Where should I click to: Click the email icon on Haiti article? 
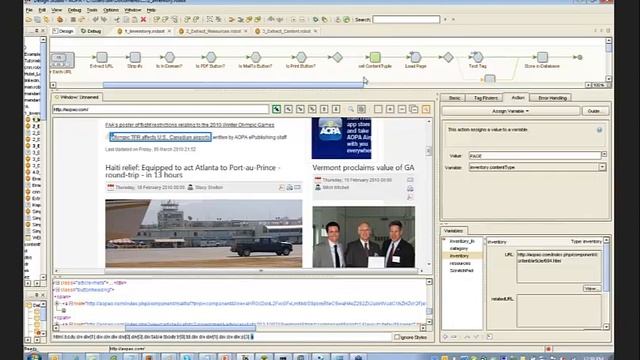coord(298,187)
